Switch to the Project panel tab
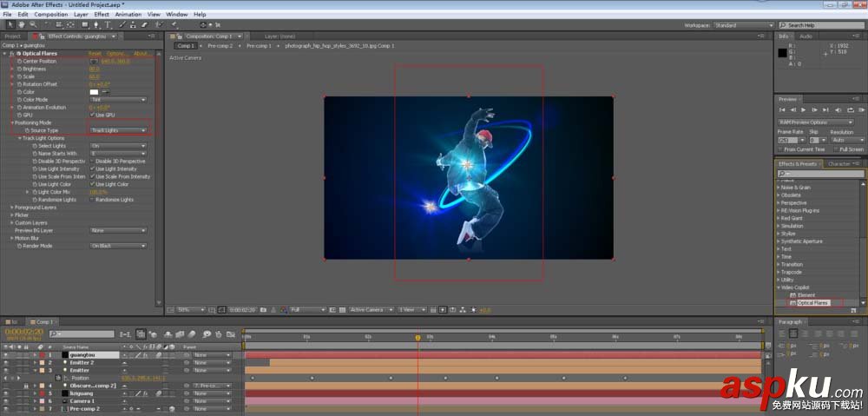Screen dimensions: 868x416 (13, 36)
